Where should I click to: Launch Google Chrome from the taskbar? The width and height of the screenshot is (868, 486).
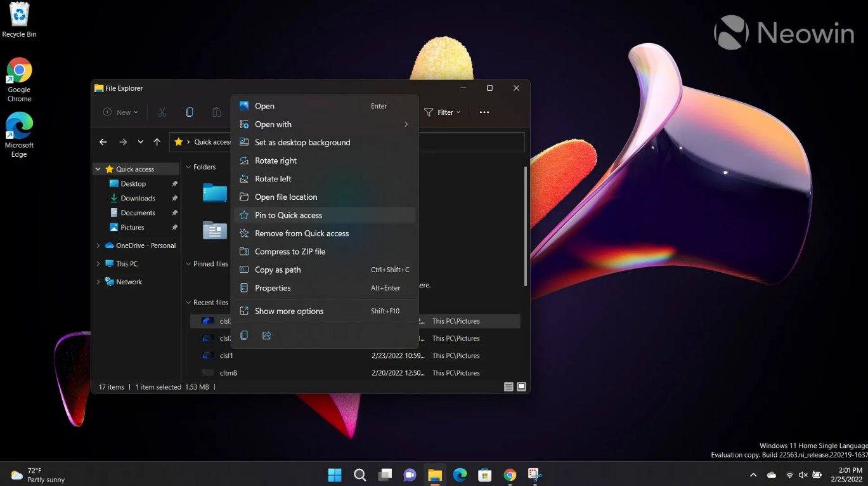pyautogui.click(x=509, y=474)
